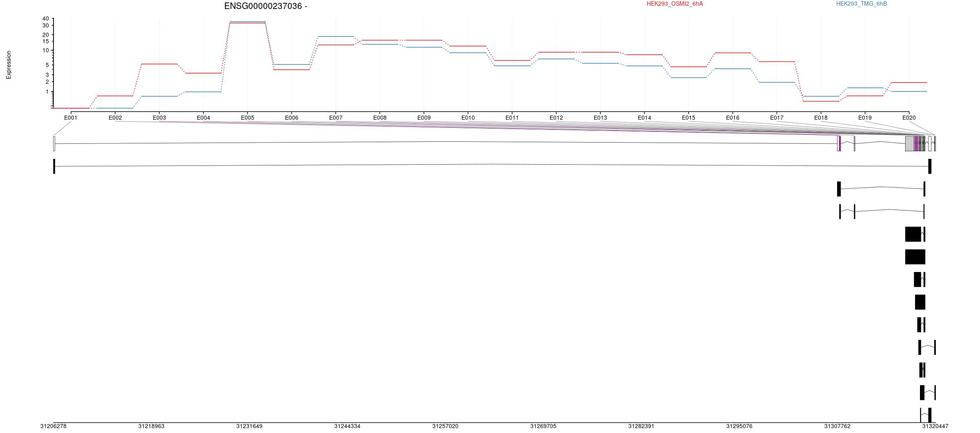
Task: Click exon label E005
Action: [x=247, y=118]
